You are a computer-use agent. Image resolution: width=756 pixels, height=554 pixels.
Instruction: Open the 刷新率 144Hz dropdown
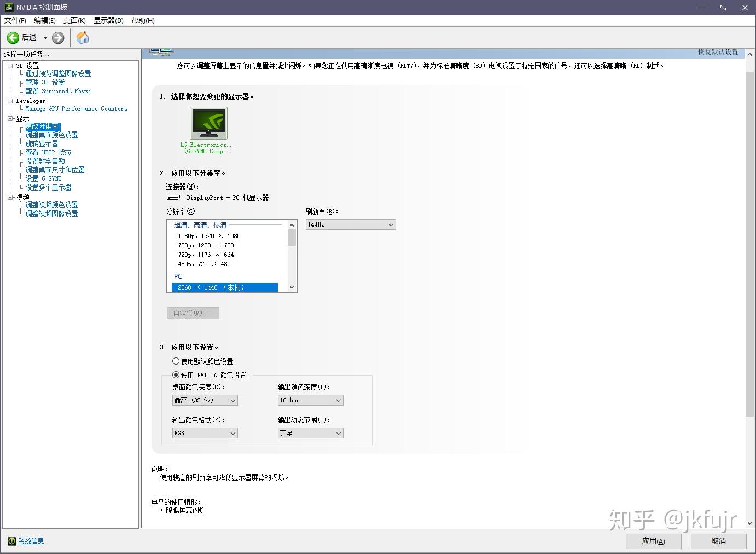(x=351, y=224)
